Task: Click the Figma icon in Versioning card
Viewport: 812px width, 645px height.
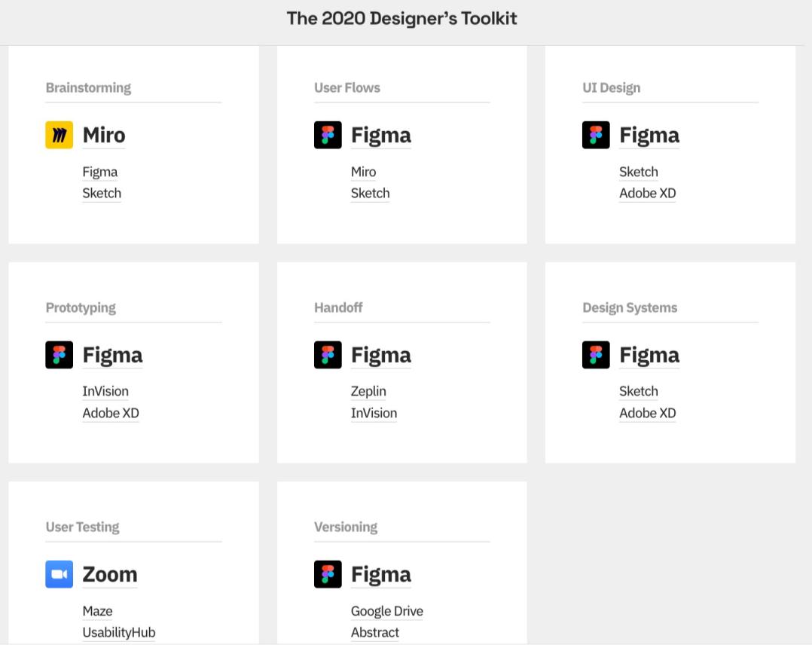Action: 328,574
